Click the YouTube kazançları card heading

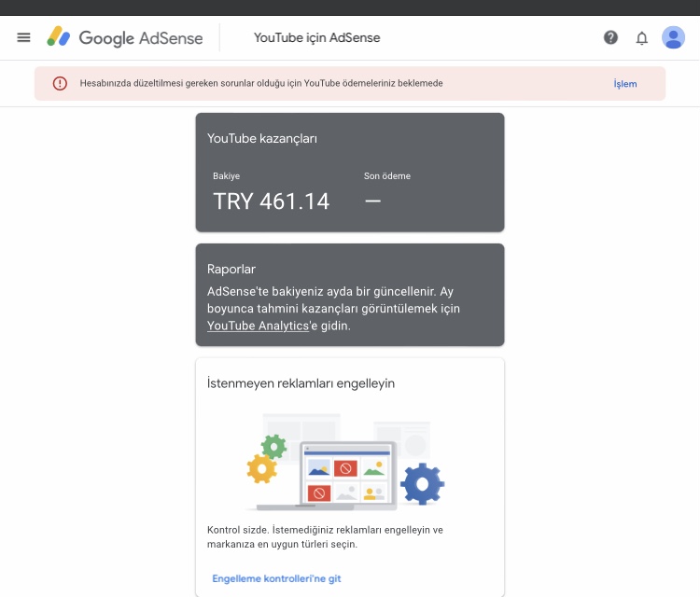[262, 139]
